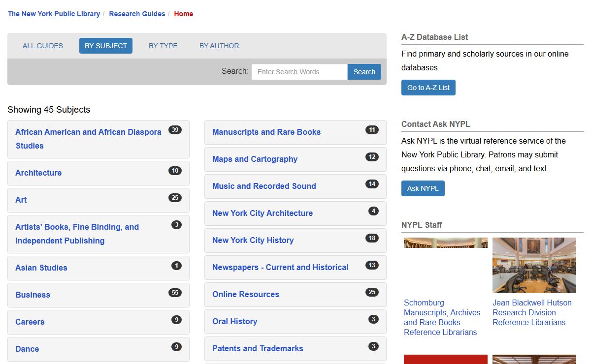Open Schomburg Manuscripts, Archives Reference Librarians profile
Image resolution: width=591 pixels, height=364 pixels.
pos(442,317)
